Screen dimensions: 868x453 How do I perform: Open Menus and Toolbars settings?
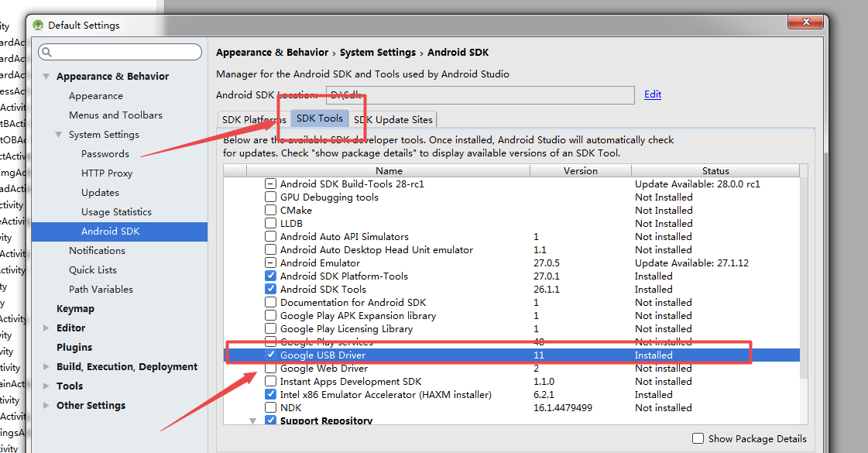(115, 115)
